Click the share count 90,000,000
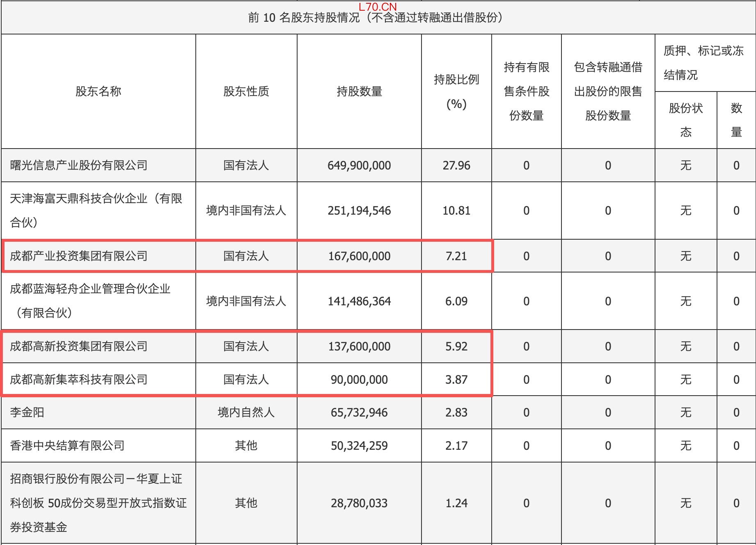This screenshot has width=756, height=545. click(x=359, y=380)
